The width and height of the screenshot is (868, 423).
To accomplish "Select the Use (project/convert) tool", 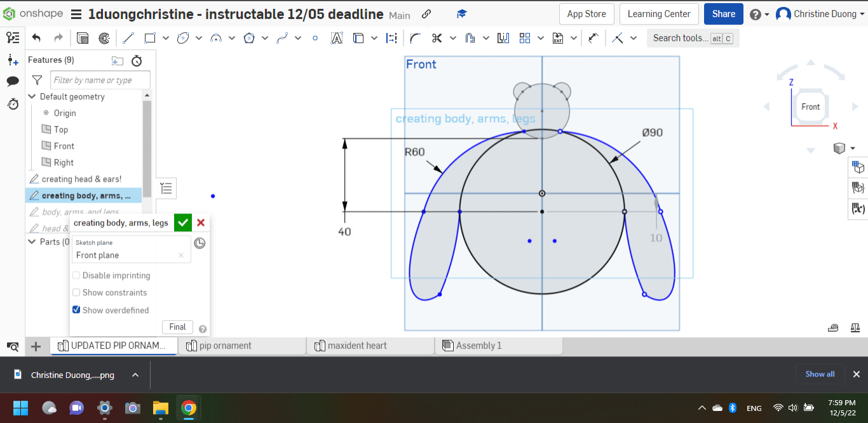I will tap(358, 38).
